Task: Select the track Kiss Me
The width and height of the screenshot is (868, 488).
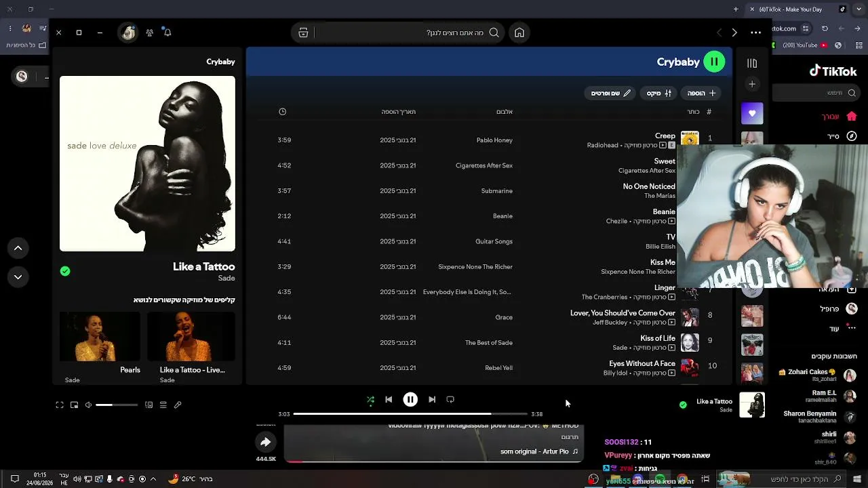Action: coord(663,262)
